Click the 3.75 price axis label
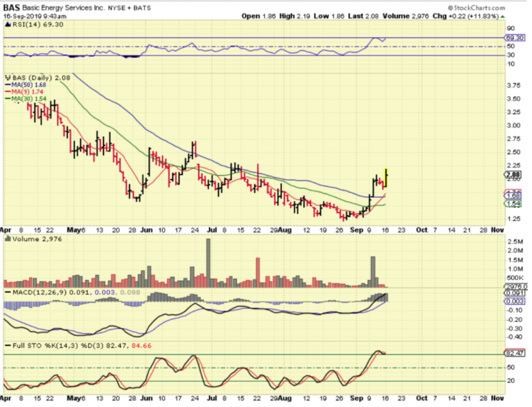 pyautogui.click(x=513, y=85)
